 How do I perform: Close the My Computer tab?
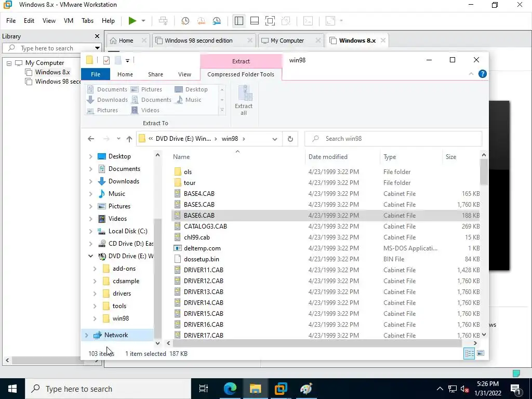click(x=318, y=41)
